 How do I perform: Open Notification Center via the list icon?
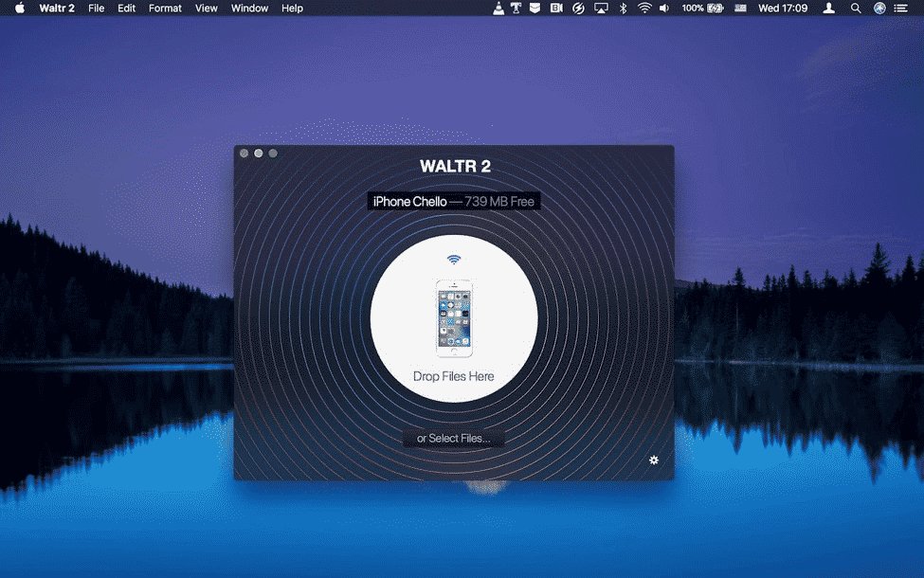[900, 8]
